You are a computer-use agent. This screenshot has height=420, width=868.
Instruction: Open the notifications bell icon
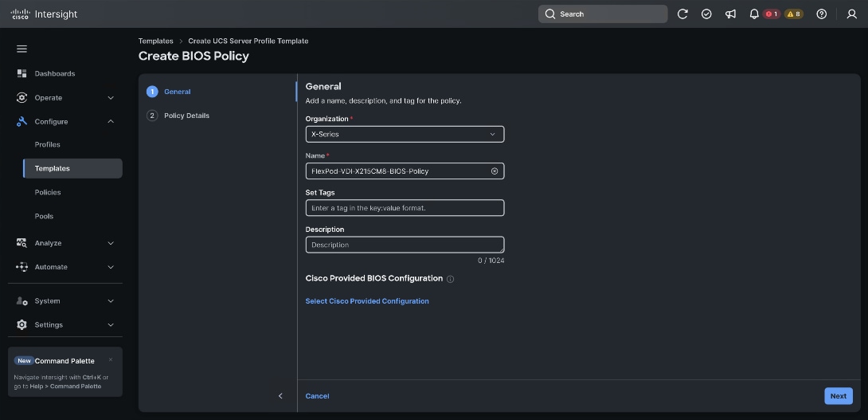pyautogui.click(x=754, y=14)
